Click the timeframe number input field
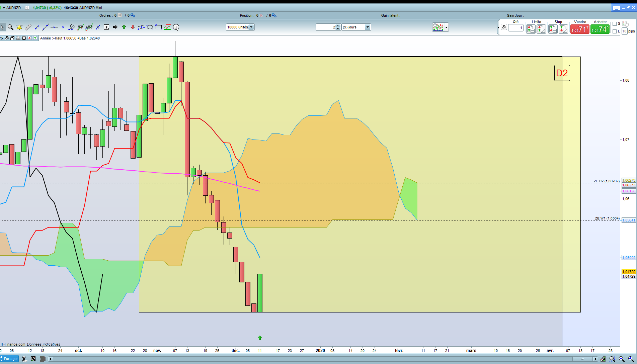Image resolution: width=637 pixels, height=364 pixels. coord(326,27)
